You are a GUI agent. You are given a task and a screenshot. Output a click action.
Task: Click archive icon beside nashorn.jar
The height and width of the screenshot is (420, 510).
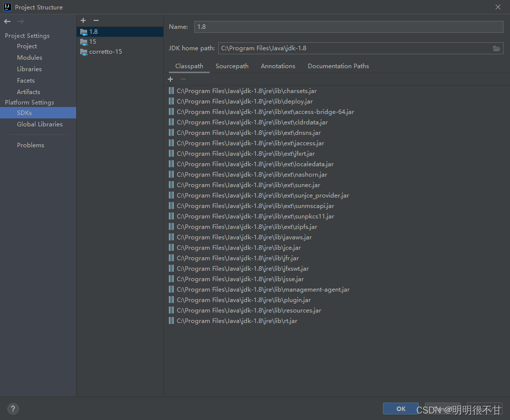tap(171, 175)
